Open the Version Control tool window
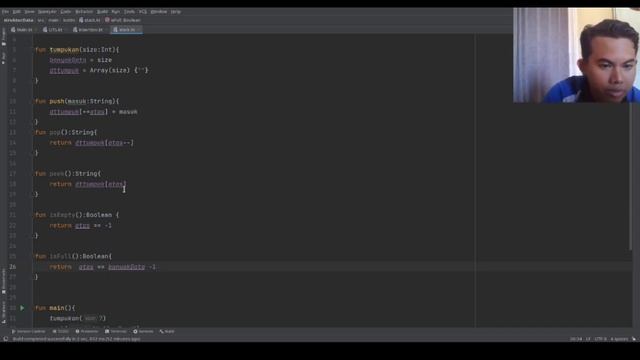This screenshot has width=640, height=360. (28, 331)
